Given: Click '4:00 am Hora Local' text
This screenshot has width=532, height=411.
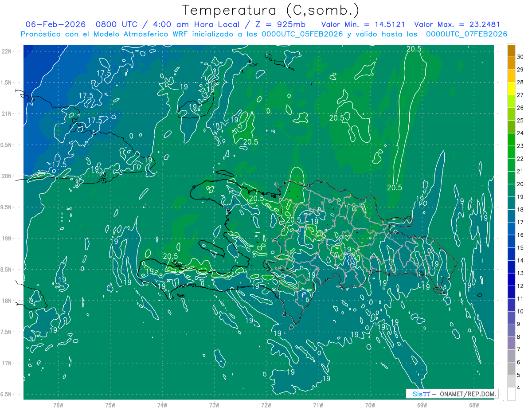Looking at the screenshot, I should [x=196, y=24].
